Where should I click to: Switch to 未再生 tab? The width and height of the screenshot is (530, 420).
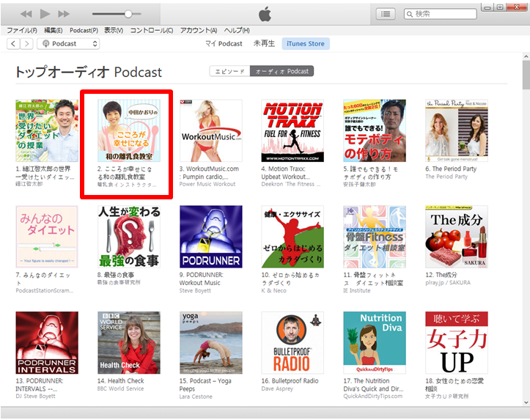click(x=264, y=43)
